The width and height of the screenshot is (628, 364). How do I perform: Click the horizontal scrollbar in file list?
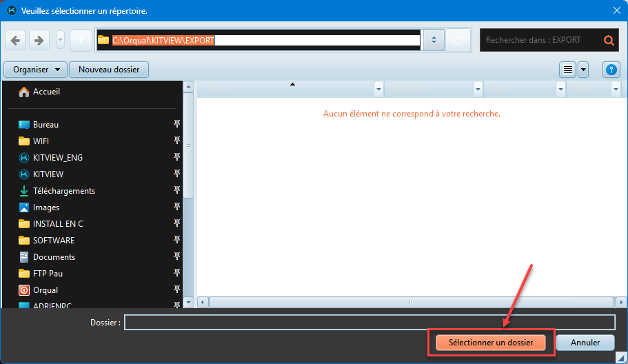click(x=411, y=302)
